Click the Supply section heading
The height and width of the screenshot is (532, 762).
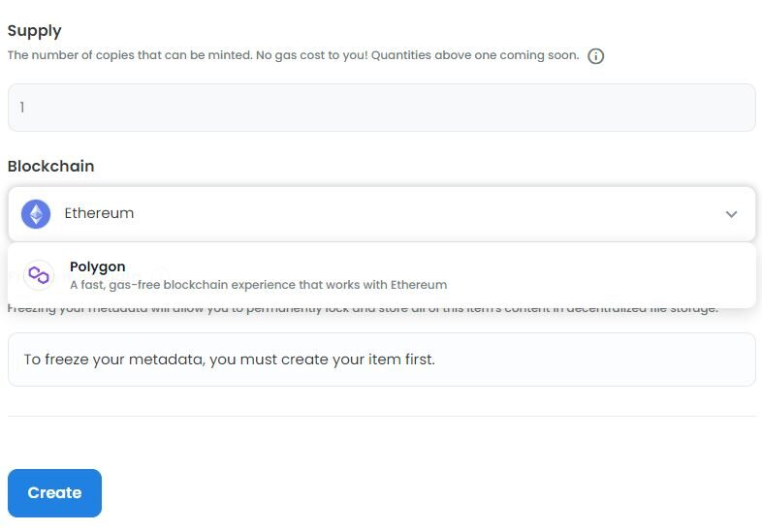pos(34,31)
